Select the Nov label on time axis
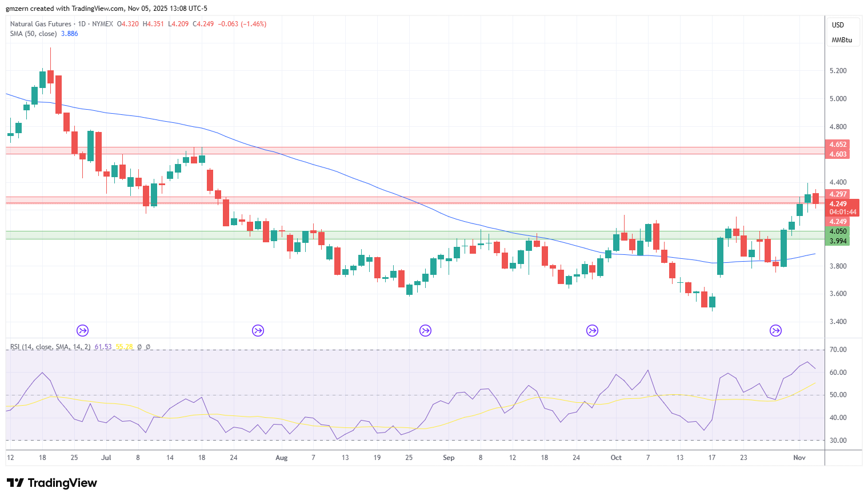Image resolution: width=868 pixels, height=500 pixels. pyautogui.click(x=799, y=458)
